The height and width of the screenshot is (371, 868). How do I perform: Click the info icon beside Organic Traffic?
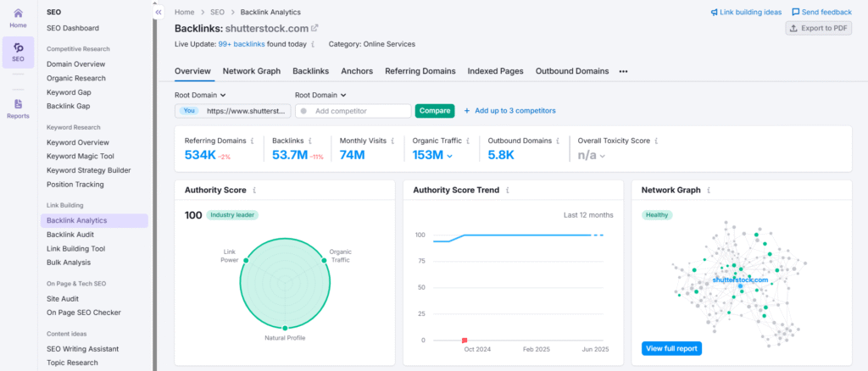pos(468,141)
